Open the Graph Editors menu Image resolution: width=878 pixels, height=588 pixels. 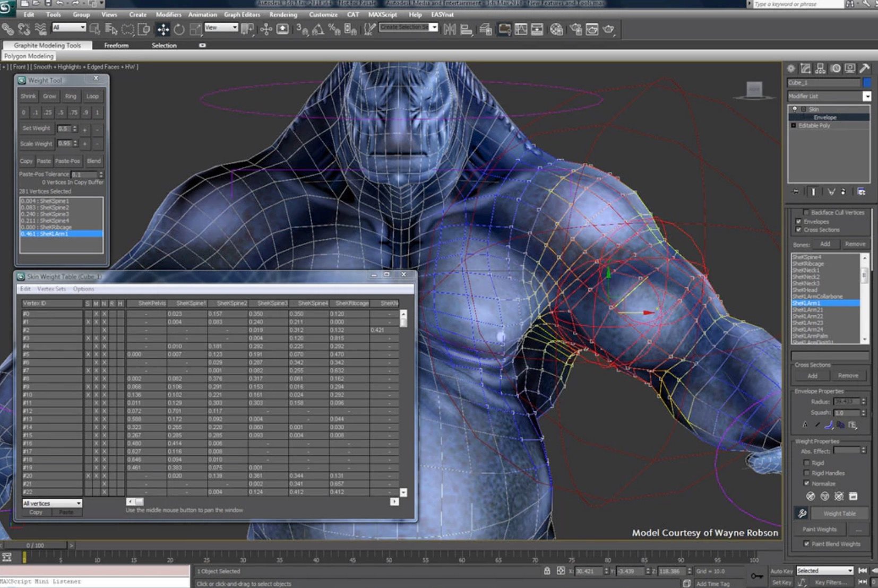tap(242, 14)
